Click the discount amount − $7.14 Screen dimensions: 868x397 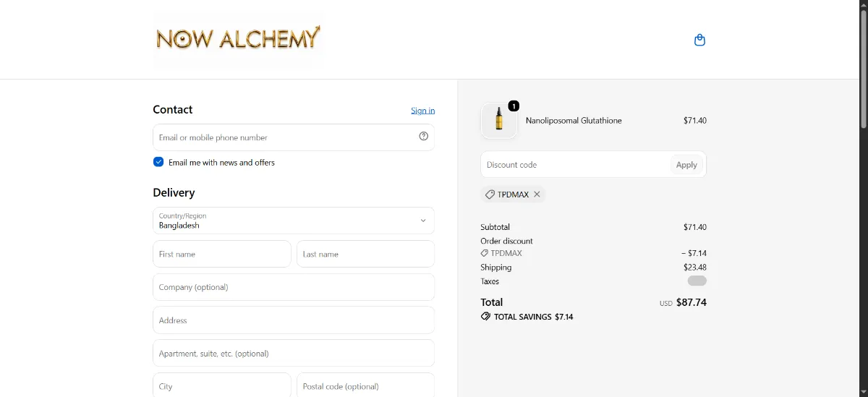[x=694, y=254]
